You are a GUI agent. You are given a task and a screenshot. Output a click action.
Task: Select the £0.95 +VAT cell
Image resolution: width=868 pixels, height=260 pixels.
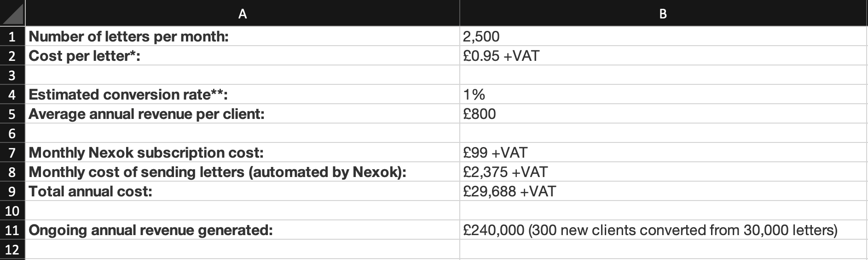pos(663,55)
